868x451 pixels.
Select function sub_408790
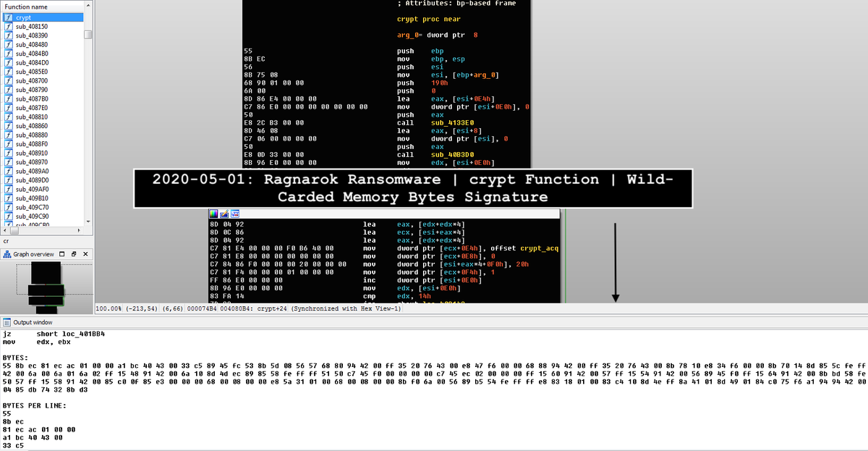pyautogui.click(x=43, y=90)
